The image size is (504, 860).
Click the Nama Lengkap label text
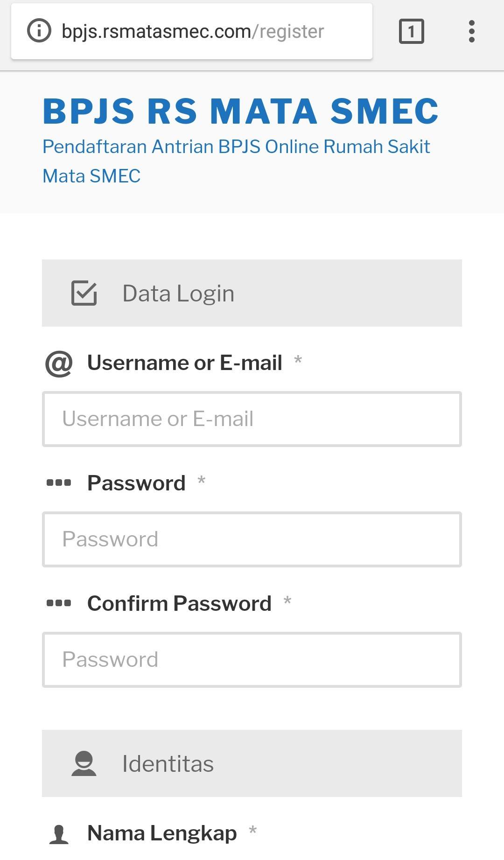[x=162, y=833]
